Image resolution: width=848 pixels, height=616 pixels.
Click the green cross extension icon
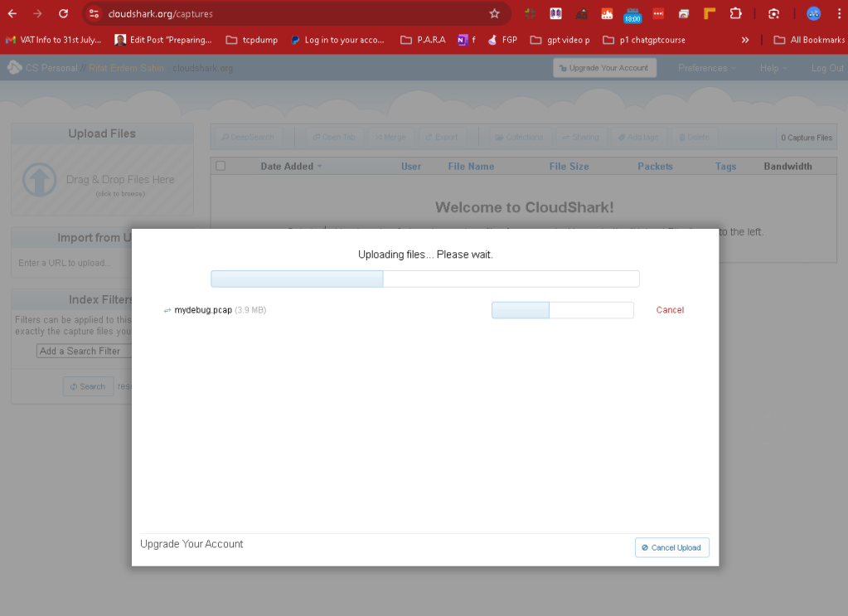(x=530, y=13)
